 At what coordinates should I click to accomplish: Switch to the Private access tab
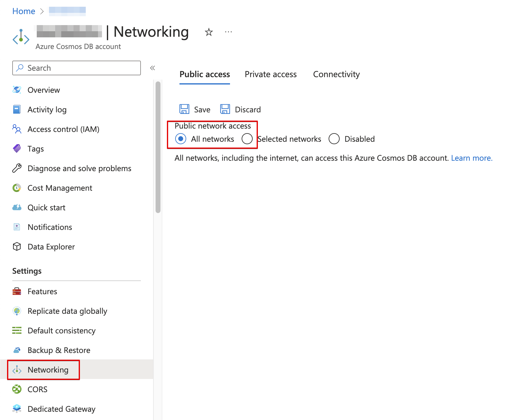coord(270,74)
